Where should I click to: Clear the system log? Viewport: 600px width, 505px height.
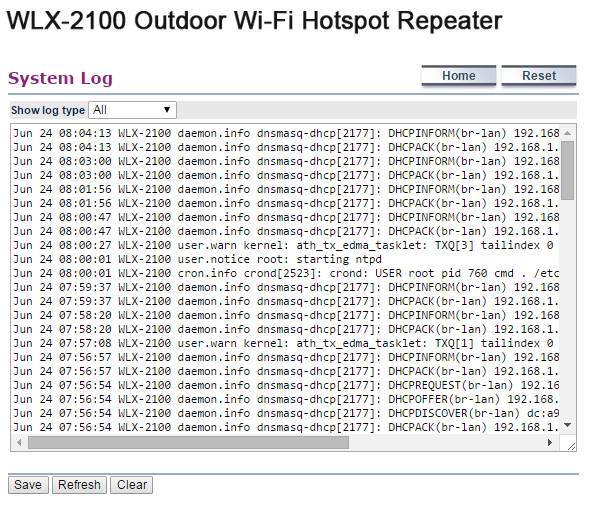[132, 485]
